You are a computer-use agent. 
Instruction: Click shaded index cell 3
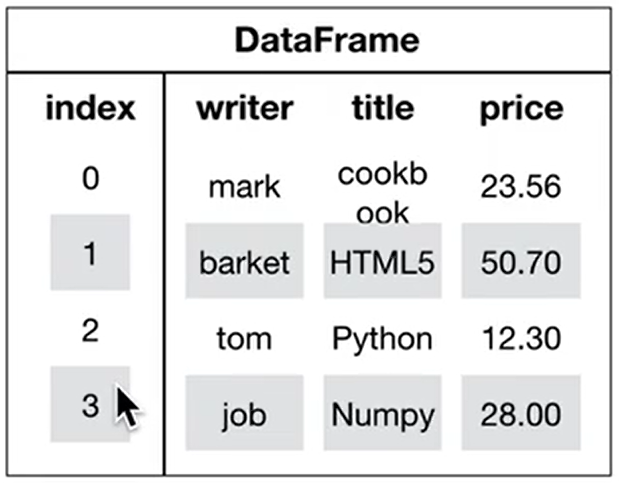click(90, 404)
